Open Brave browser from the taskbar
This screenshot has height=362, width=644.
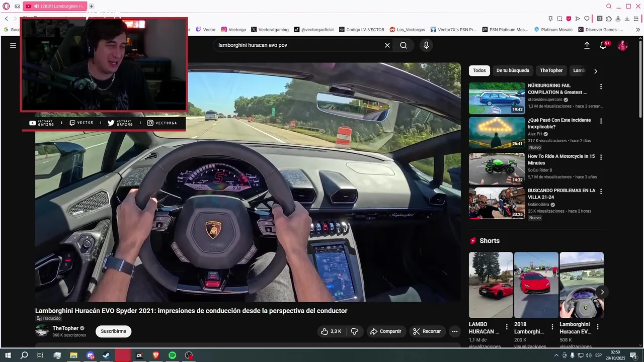(155, 355)
